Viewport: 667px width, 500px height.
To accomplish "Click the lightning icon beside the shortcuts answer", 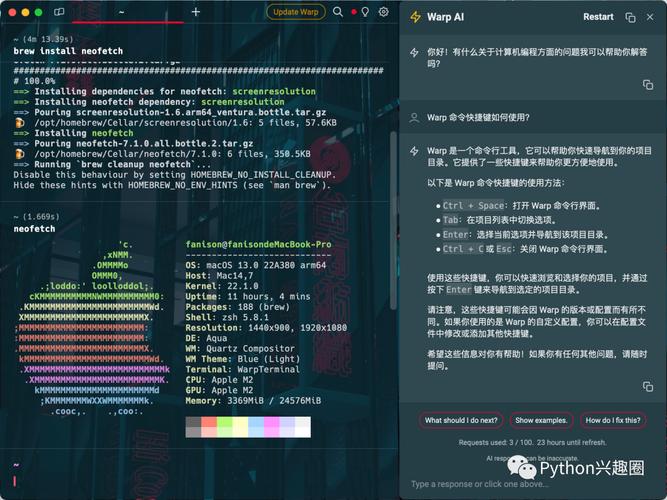I will coord(414,151).
